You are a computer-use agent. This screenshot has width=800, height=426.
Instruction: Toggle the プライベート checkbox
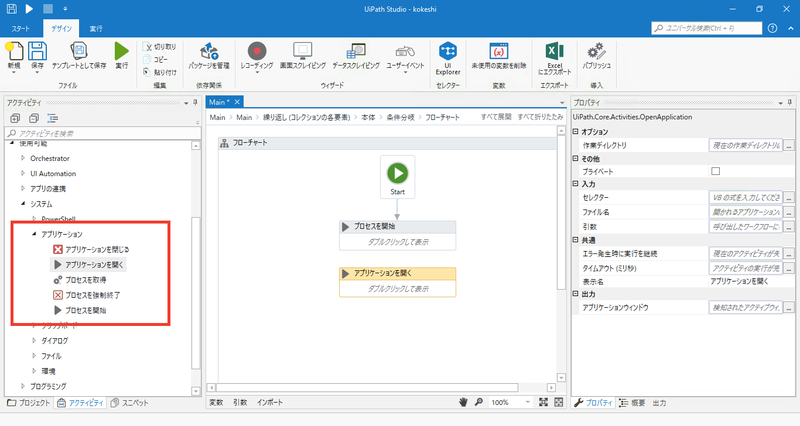point(715,171)
